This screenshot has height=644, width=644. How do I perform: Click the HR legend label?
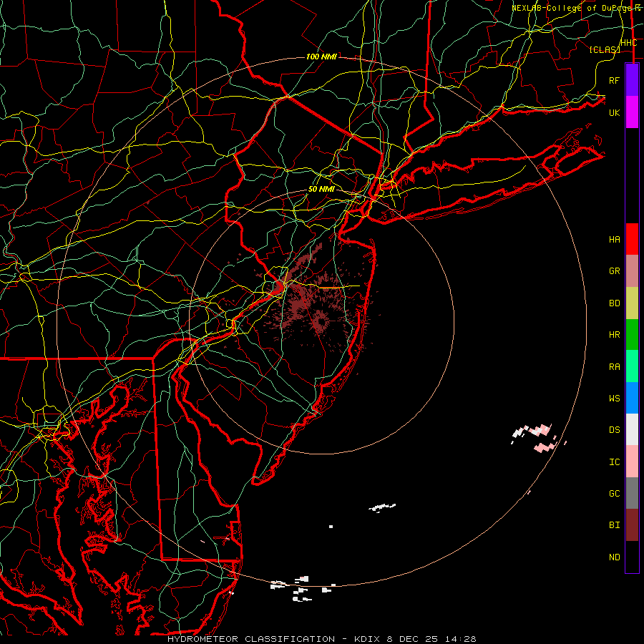pyautogui.click(x=615, y=335)
